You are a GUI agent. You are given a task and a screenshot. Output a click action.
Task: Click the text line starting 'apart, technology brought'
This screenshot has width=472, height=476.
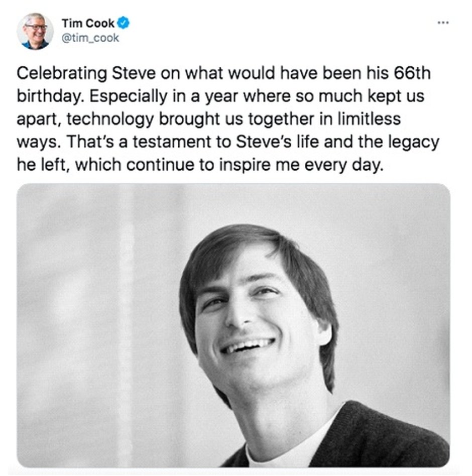208,118
